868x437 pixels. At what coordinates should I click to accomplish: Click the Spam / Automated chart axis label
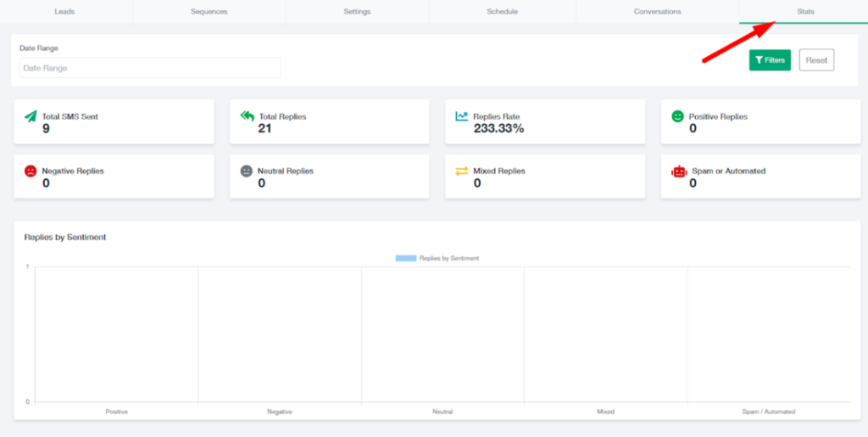point(769,412)
